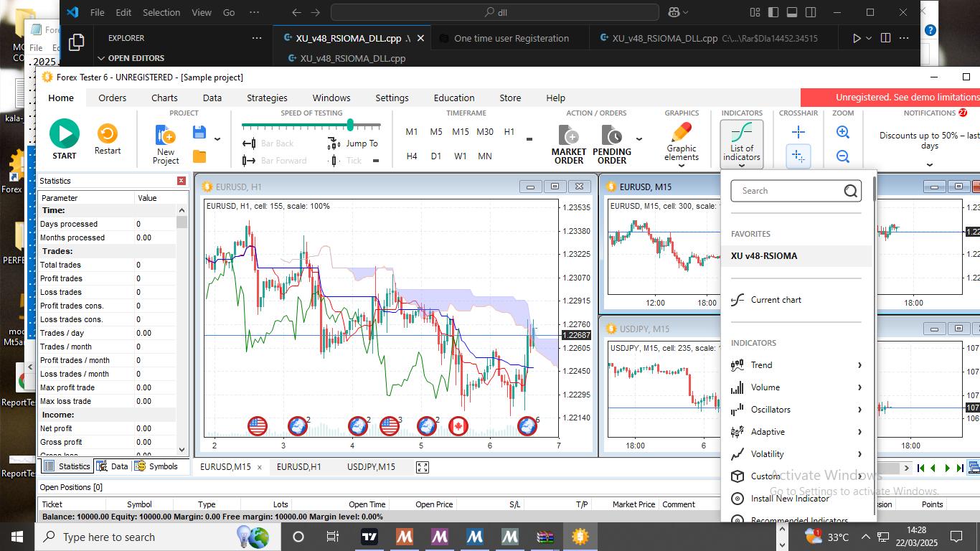Open the Store ribbon tab
The image size is (980, 551).
coord(510,98)
